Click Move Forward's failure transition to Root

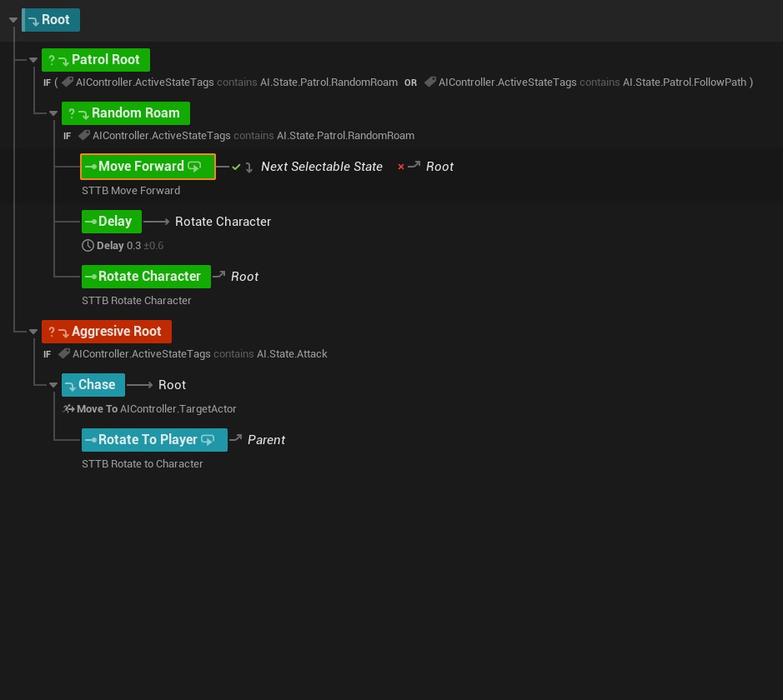pos(439,167)
